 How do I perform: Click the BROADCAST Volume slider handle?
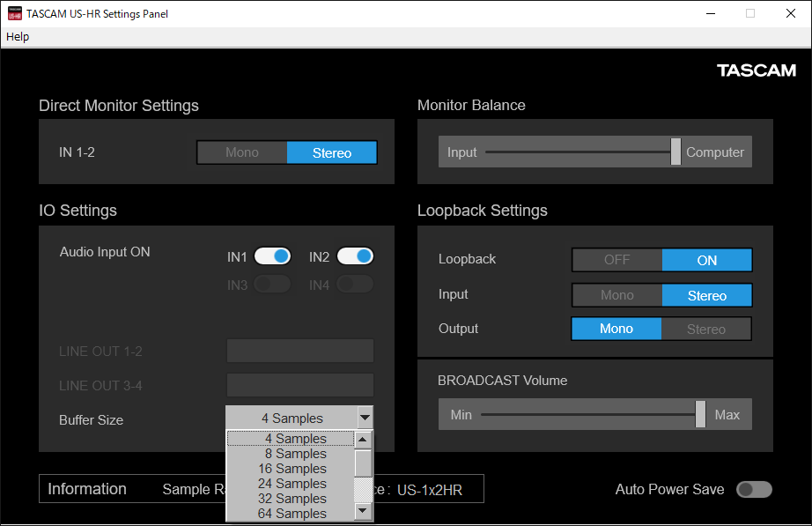coord(700,414)
